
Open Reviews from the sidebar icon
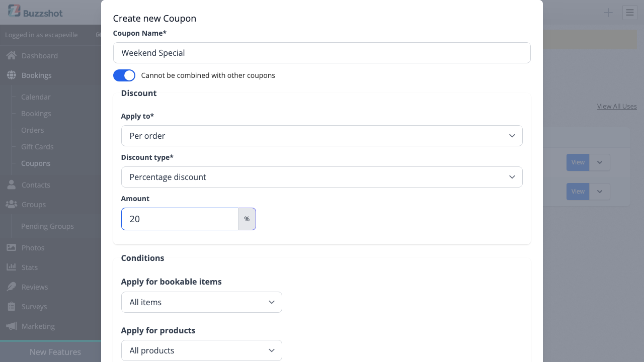(x=11, y=287)
